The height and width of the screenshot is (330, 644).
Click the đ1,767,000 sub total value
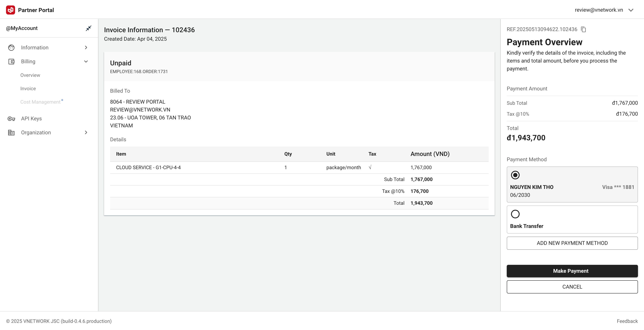[625, 103]
